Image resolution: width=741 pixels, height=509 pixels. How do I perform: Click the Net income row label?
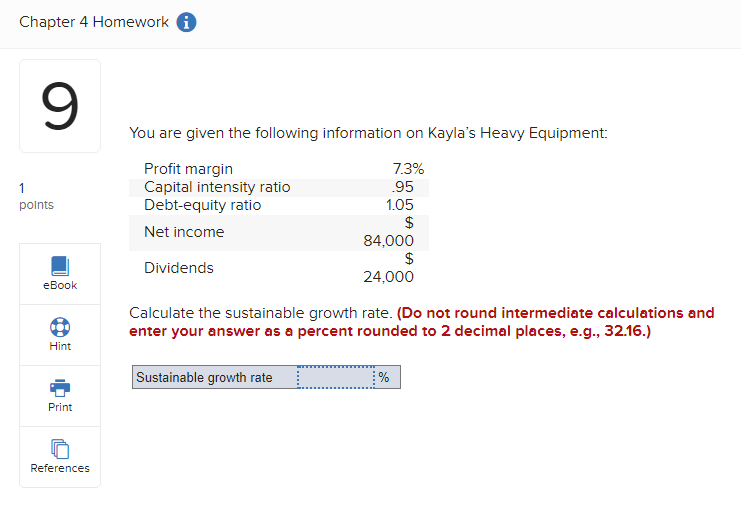pyautogui.click(x=184, y=232)
